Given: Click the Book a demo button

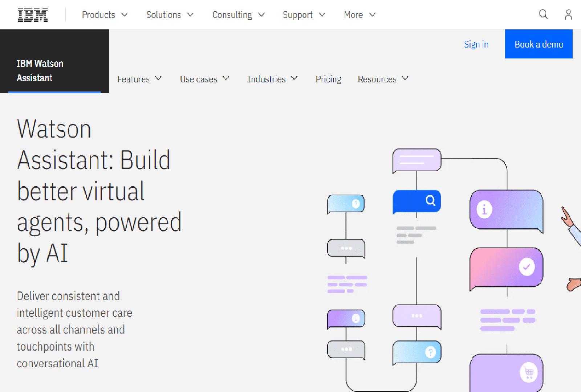Looking at the screenshot, I should [539, 44].
